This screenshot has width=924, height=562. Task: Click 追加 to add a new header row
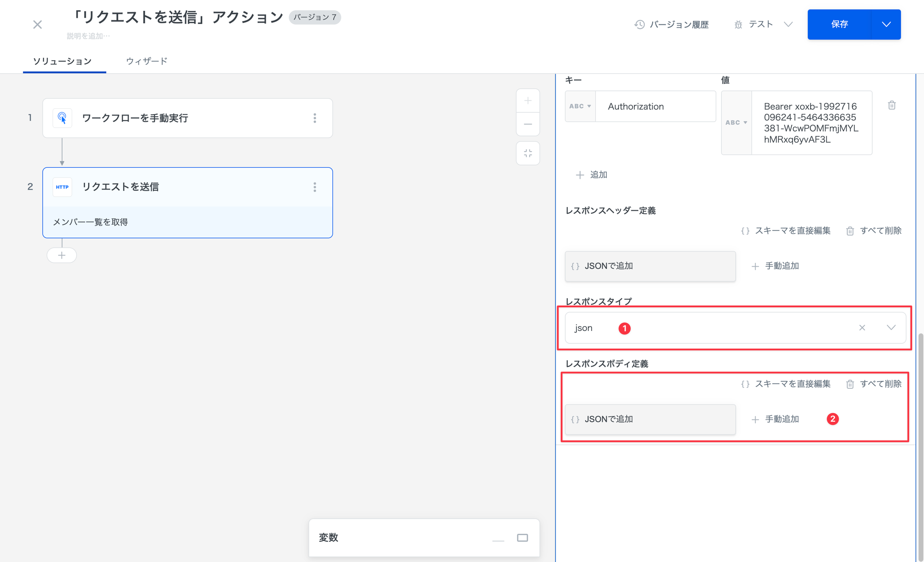(x=592, y=175)
